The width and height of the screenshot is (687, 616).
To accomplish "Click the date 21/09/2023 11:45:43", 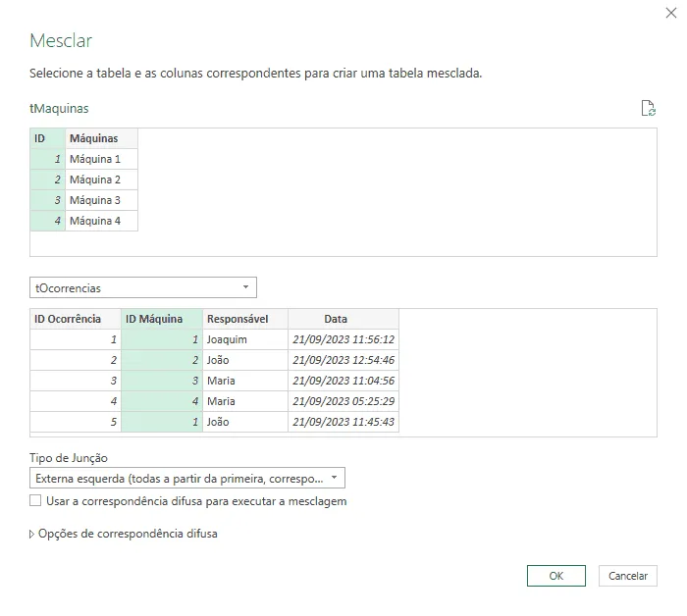I will (x=343, y=422).
